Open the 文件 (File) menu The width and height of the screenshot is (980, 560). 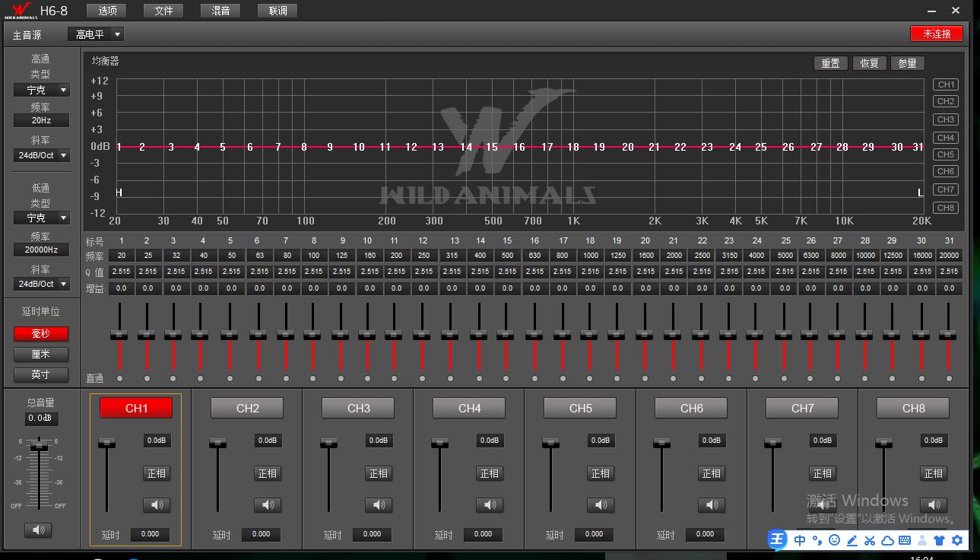click(163, 11)
